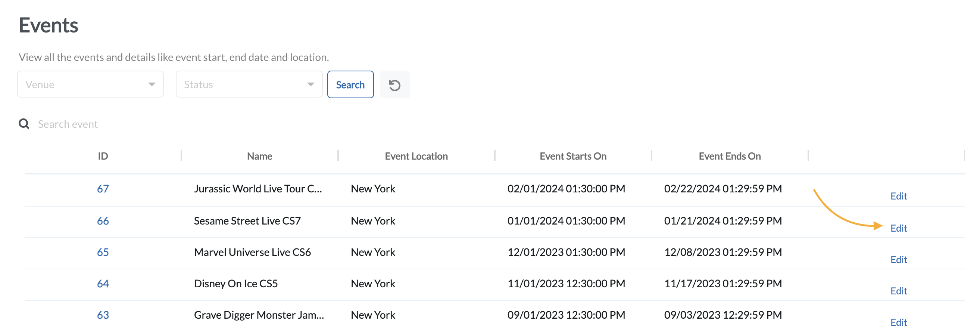Open event ID 63 link
Viewport: 980px width, 331px height.
103,315
